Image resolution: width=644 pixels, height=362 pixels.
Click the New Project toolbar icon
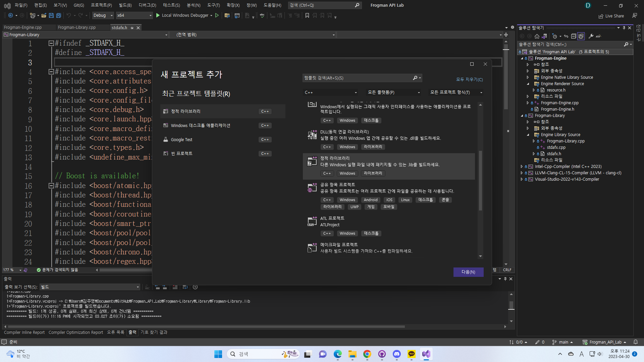click(33, 15)
